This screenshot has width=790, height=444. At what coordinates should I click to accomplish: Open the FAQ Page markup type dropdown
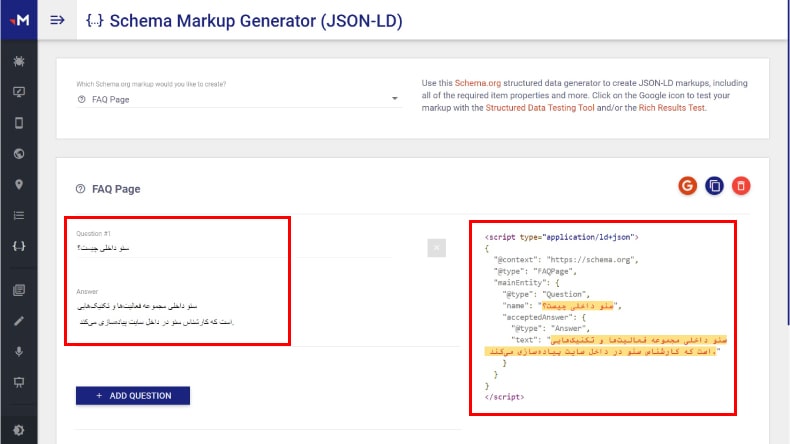(239, 99)
